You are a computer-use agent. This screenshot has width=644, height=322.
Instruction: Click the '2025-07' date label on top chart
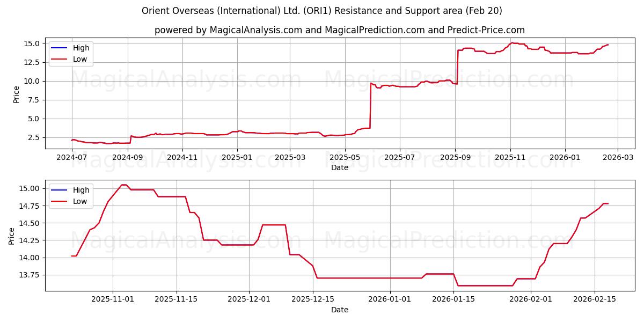(400, 158)
